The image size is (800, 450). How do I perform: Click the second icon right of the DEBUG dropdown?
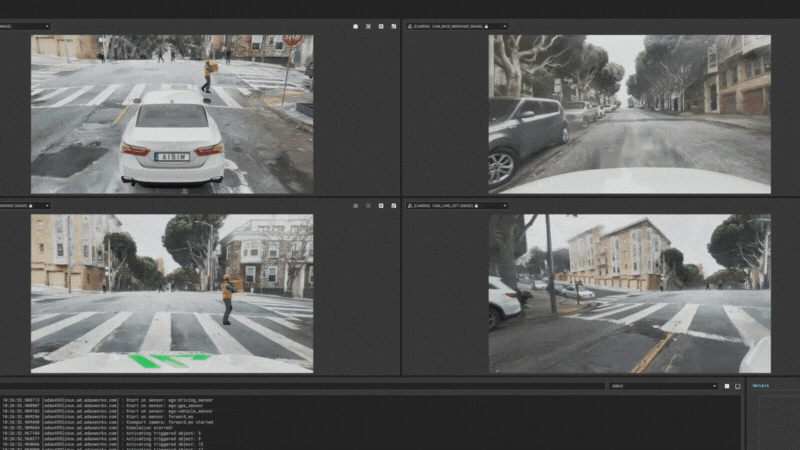coord(739,385)
